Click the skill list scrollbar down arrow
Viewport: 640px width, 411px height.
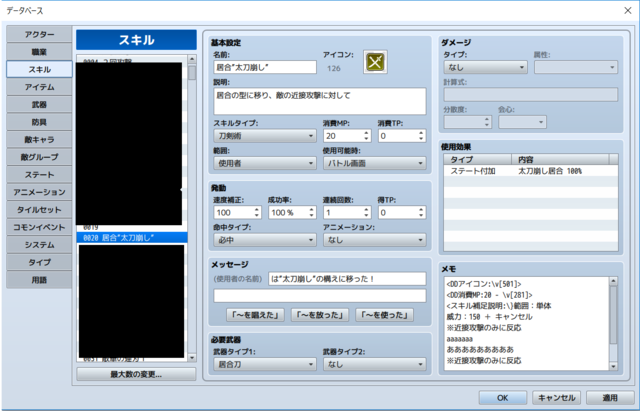(192, 358)
